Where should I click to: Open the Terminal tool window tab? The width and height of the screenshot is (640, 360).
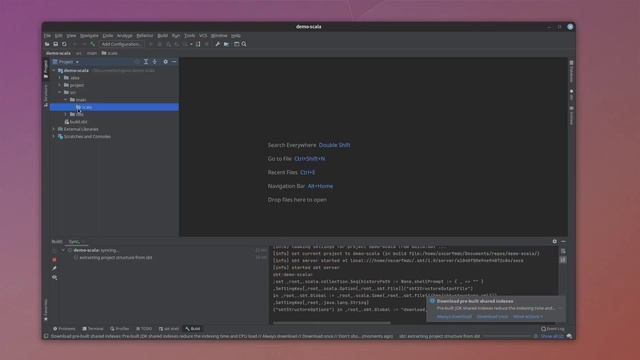click(x=93, y=329)
